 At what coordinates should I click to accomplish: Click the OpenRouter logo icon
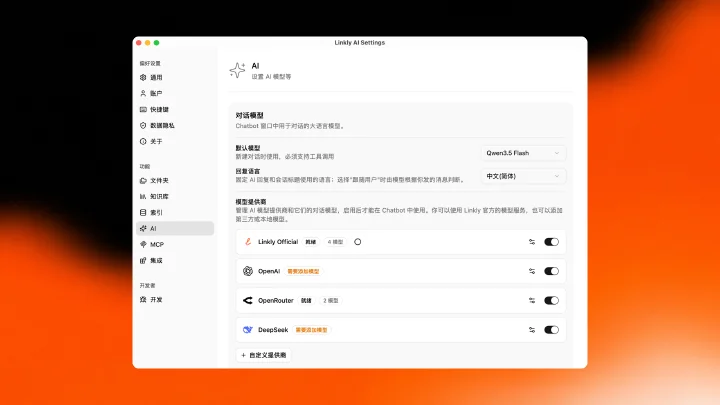pos(248,300)
